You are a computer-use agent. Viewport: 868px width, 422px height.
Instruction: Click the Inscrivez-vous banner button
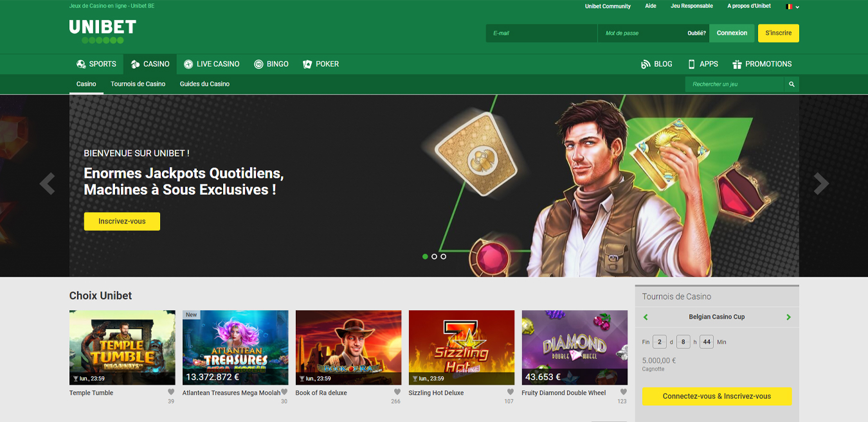click(x=122, y=222)
